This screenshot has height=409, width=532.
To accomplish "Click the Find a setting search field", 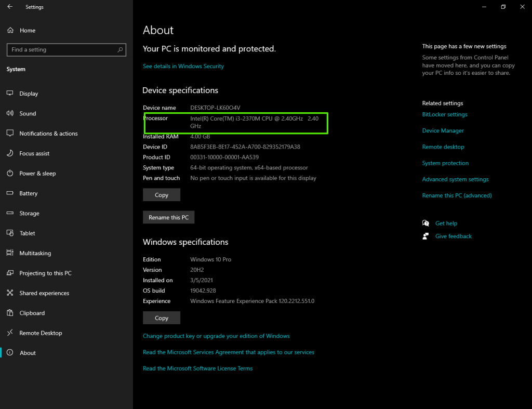I will (x=66, y=49).
